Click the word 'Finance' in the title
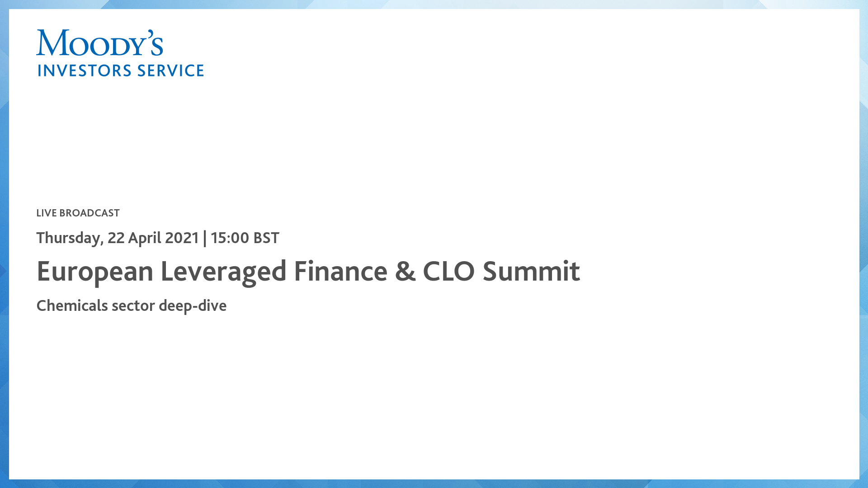Image resolution: width=868 pixels, height=488 pixels. pyautogui.click(x=340, y=272)
